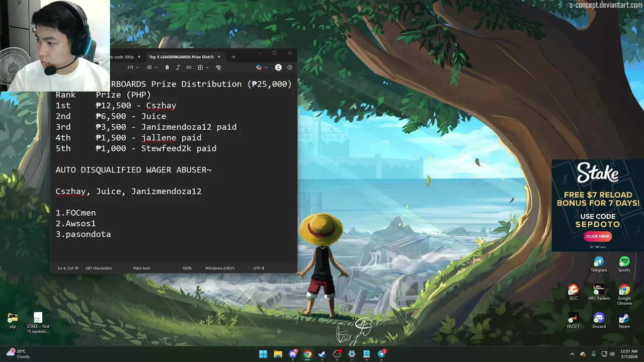Image resolution: width=644 pixels, height=362 pixels.
Task: Show hidden system tray icons
Action: pyautogui.click(x=572, y=354)
